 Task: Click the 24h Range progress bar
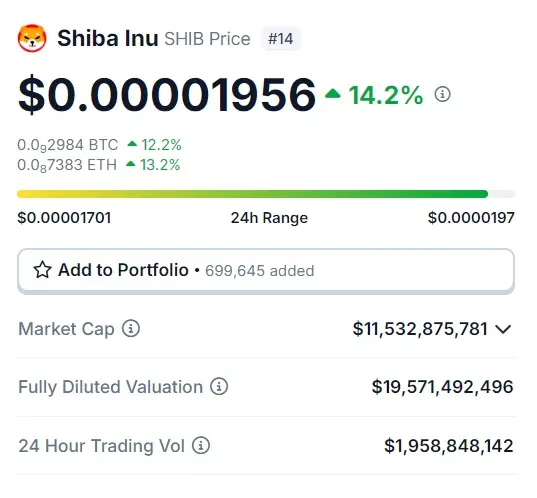[x=266, y=194]
